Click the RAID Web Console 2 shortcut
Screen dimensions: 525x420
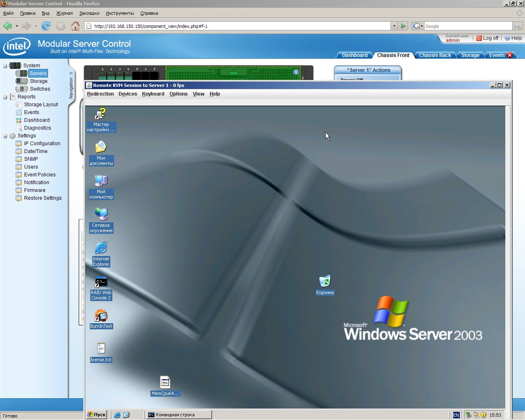pos(101,283)
